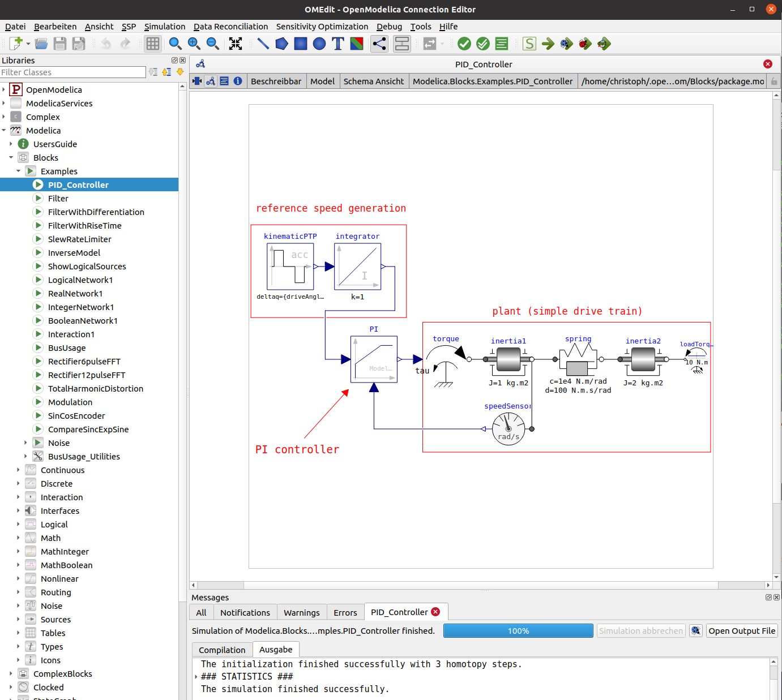
Task: Switch to Diagram View
Action: (211, 81)
